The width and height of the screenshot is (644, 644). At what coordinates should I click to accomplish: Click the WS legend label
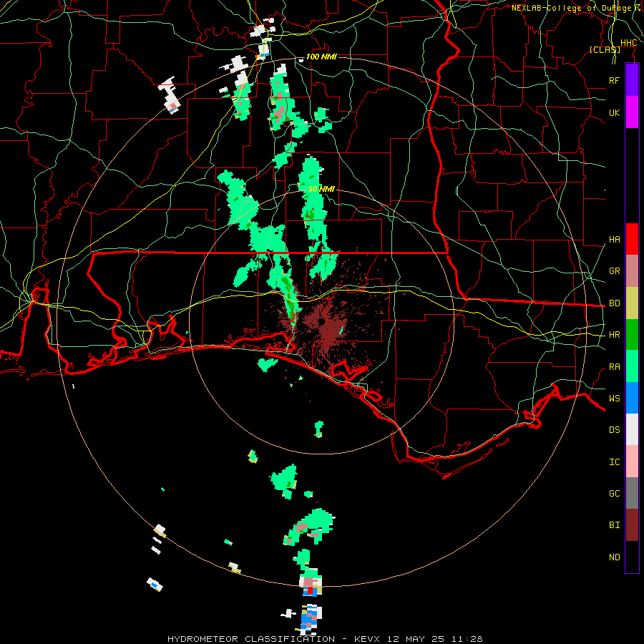coord(614,399)
